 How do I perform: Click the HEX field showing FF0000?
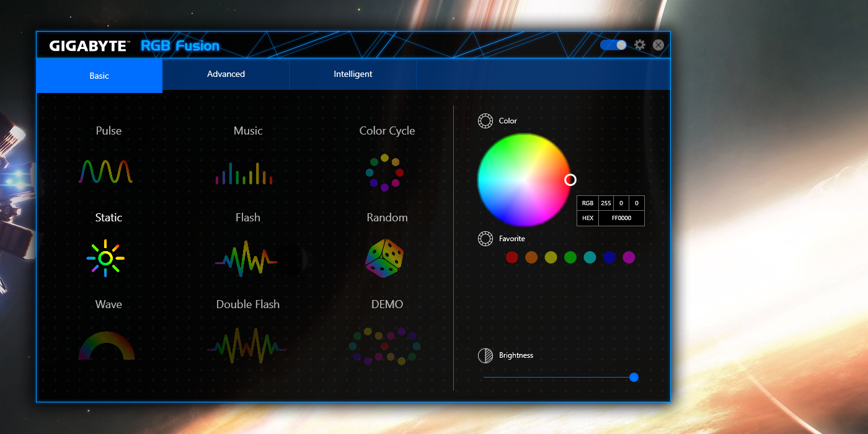[621, 218]
